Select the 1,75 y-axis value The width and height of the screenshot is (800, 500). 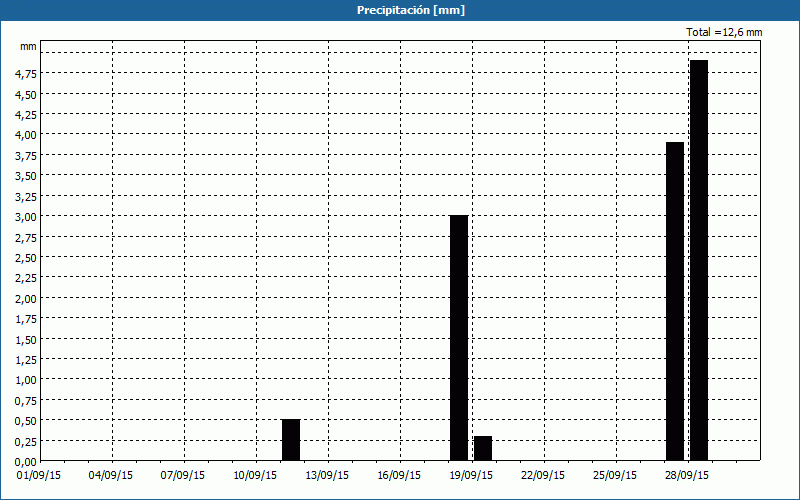coord(26,319)
